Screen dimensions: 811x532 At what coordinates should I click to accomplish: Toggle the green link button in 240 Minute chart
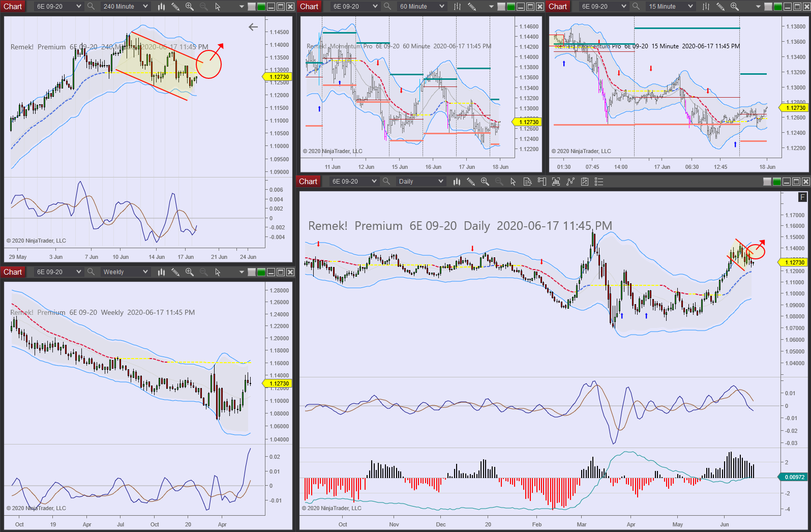(261, 7)
